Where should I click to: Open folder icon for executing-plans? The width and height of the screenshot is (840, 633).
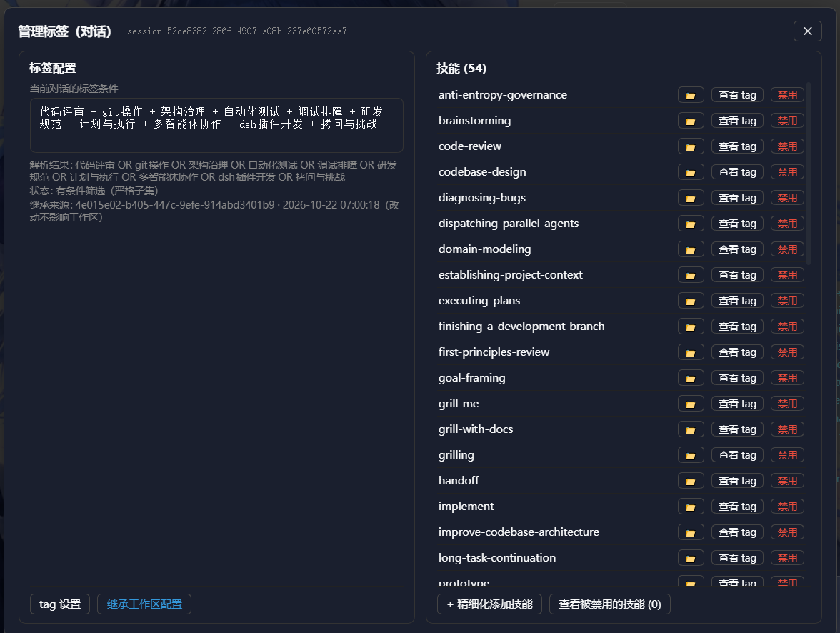tap(691, 301)
